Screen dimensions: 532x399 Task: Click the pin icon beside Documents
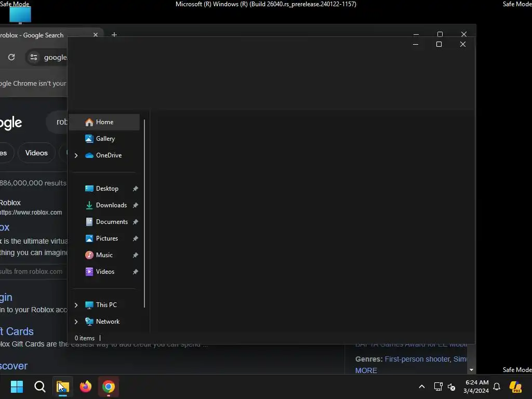(136, 222)
